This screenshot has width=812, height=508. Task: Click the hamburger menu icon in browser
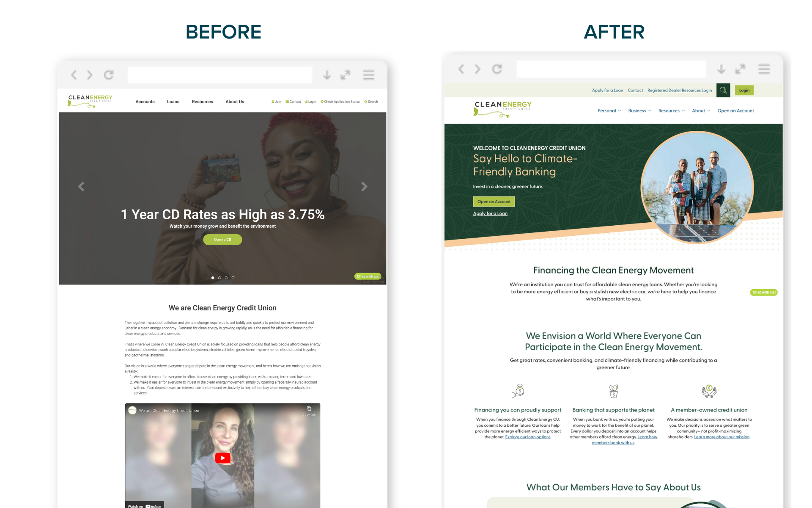pos(368,75)
